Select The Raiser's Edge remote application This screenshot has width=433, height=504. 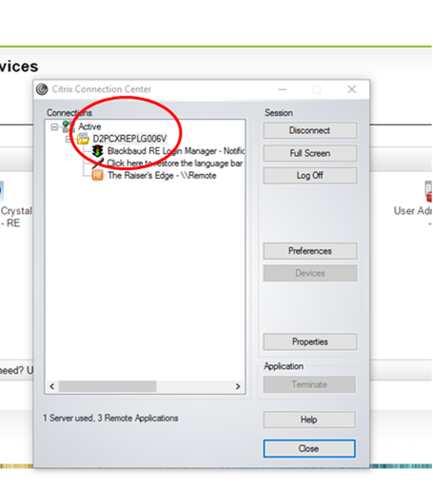point(162,176)
